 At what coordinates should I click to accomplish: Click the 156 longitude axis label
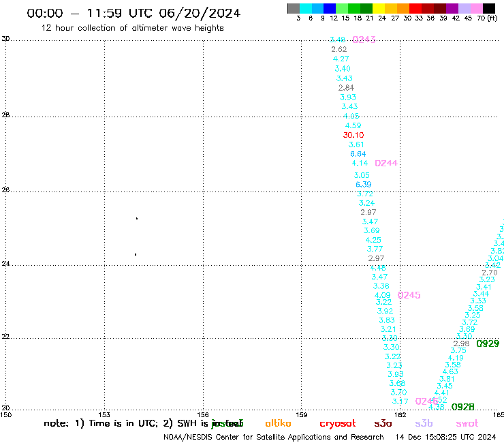coord(203,415)
